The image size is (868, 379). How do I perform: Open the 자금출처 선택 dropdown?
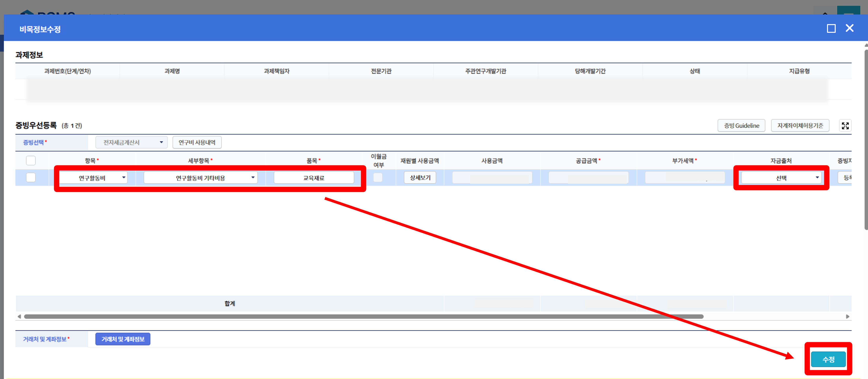781,178
